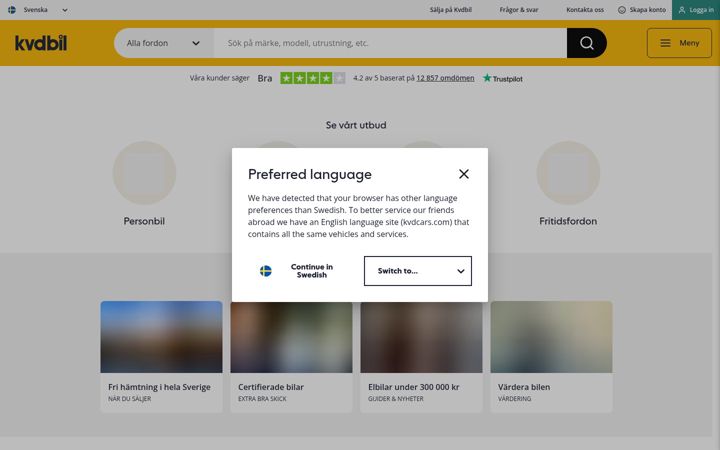Open Fri hämtning i hela Sverige card

[x=161, y=357]
